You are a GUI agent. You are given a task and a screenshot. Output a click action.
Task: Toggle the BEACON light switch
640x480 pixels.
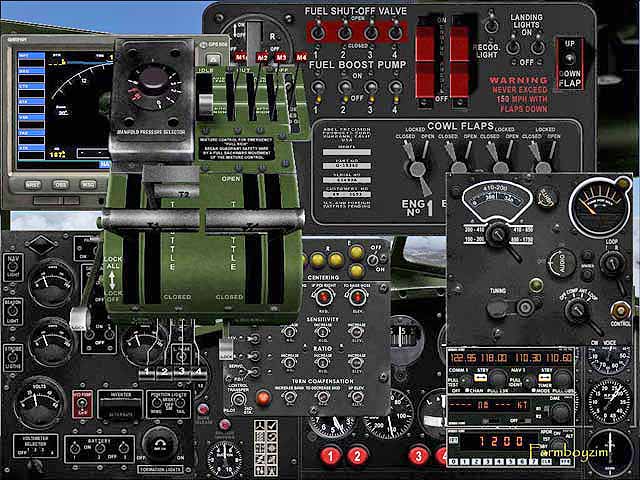pyautogui.click(x=13, y=311)
